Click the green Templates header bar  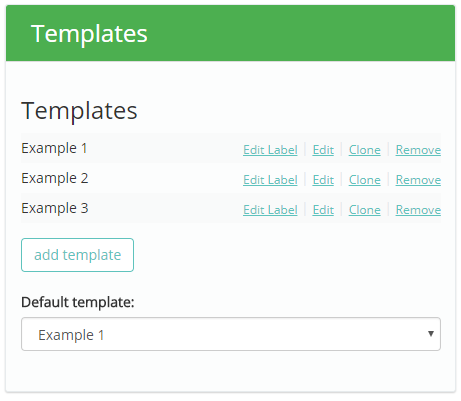230,33
